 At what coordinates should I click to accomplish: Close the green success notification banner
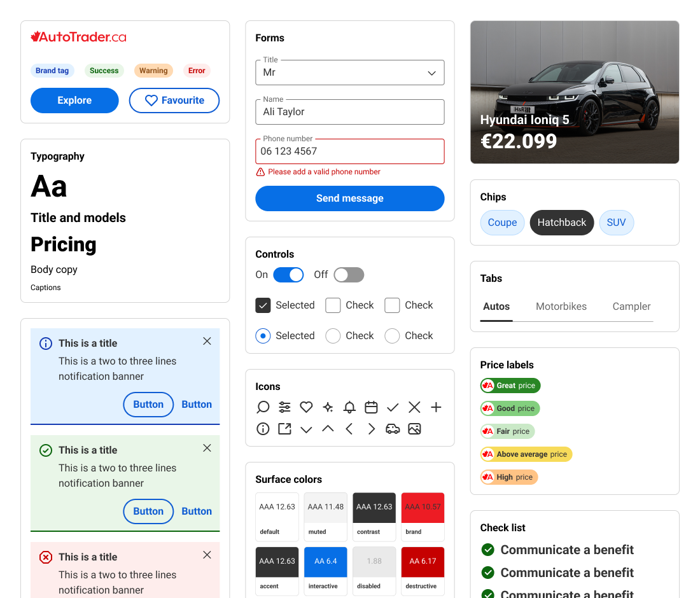coord(207,448)
